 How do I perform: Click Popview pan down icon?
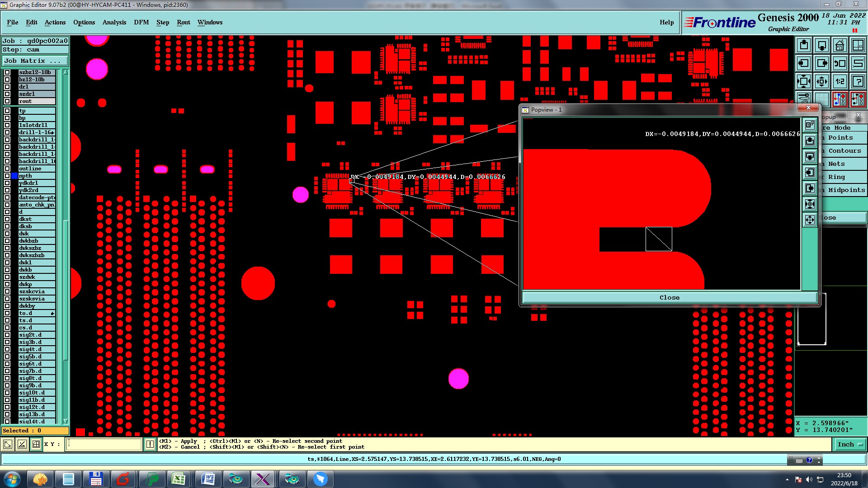point(810,157)
